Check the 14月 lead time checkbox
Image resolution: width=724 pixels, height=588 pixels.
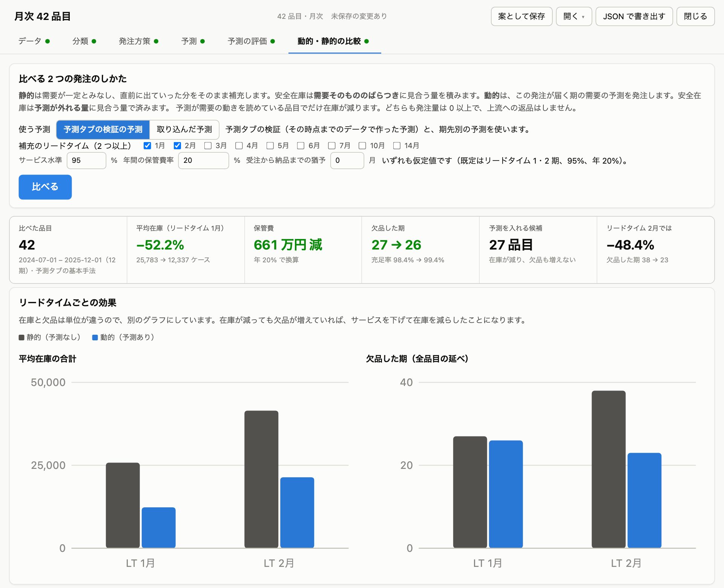(397, 145)
